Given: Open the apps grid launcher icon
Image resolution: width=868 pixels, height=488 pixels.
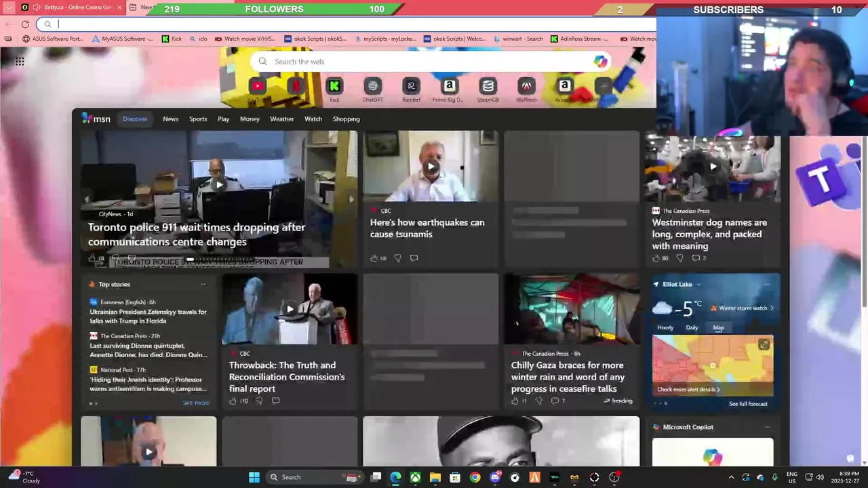Looking at the screenshot, I should (x=20, y=62).
